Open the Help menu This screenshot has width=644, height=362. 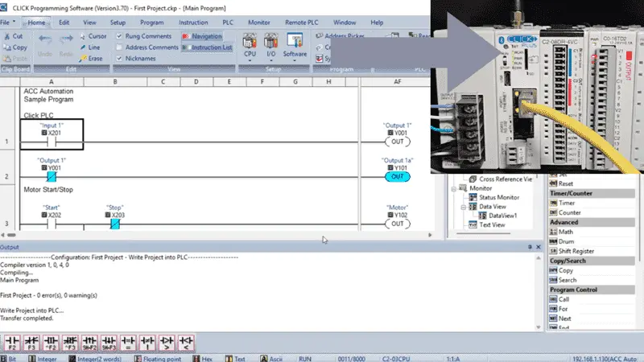[377, 23]
